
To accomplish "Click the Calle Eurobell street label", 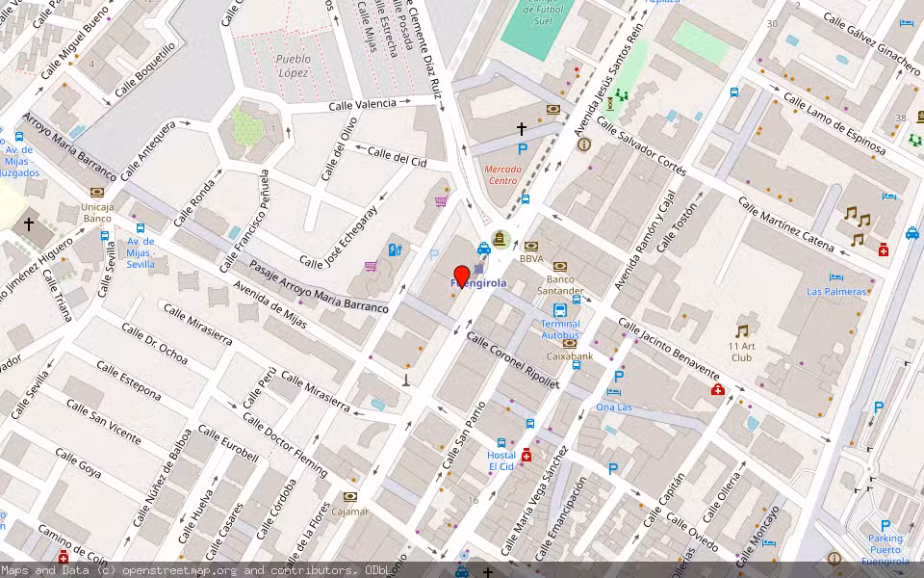I will click(x=228, y=443).
